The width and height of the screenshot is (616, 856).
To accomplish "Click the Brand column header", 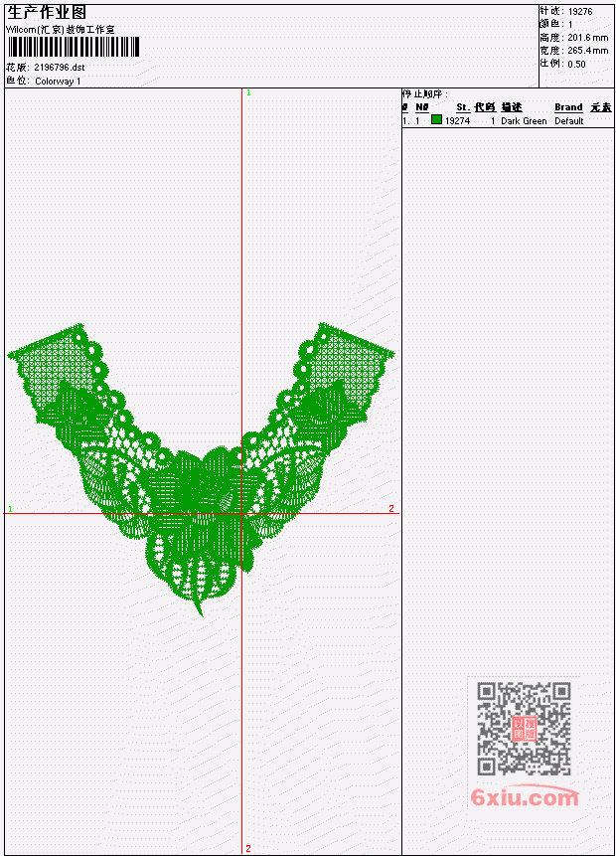I will point(568,107).
